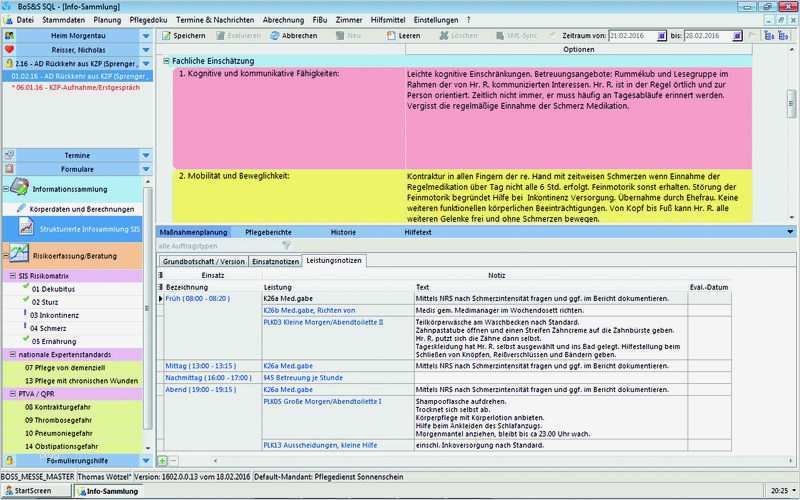
Task: Click the Abbrechen cancel icon
Action: pyautogui.click(x=275, y=36)
